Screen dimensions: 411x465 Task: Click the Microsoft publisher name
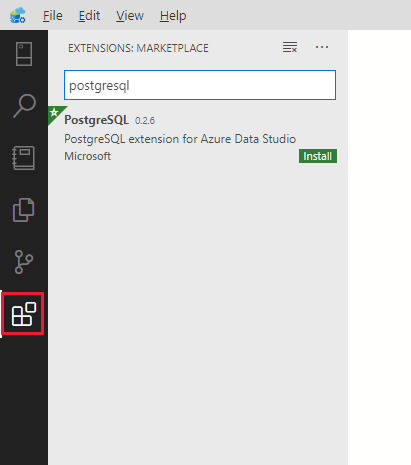click(87, 156)
